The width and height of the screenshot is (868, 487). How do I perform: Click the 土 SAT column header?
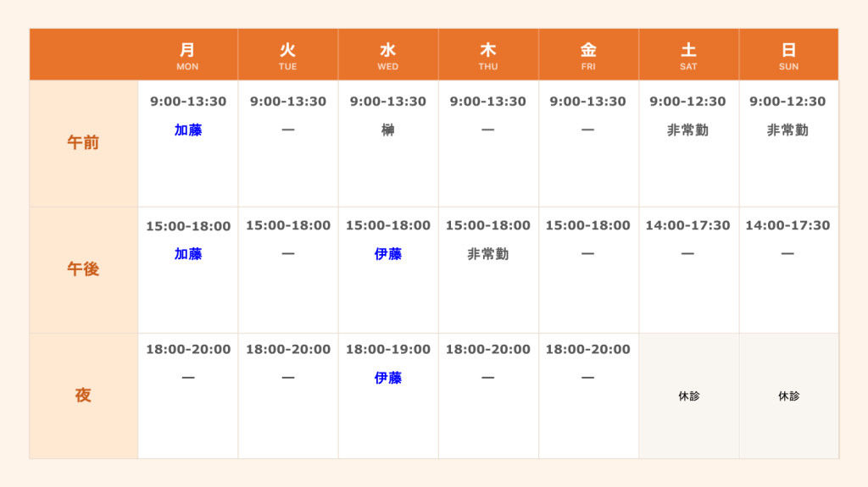tap(688, 55)
